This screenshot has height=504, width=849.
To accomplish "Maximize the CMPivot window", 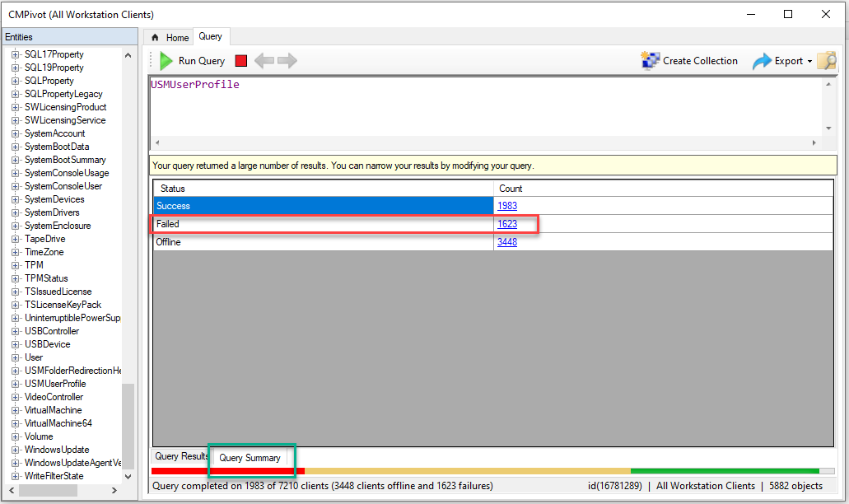I will coord(788,14).
